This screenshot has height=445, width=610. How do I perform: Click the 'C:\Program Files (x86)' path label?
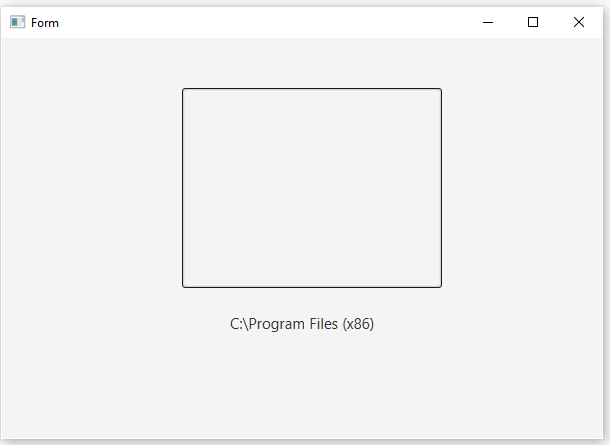pyautogui.click(x=302, y=324)
